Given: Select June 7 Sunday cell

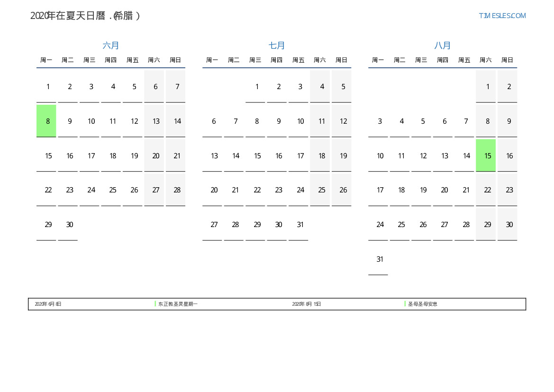Looking at the screenshot, I should tap(176, 87).
